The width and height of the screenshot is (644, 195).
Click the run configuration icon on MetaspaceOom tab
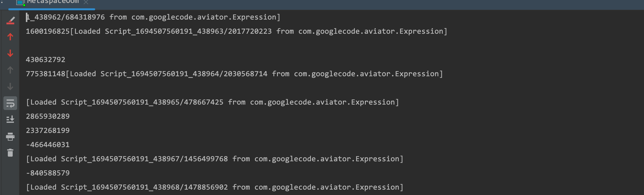pos(21,2)
